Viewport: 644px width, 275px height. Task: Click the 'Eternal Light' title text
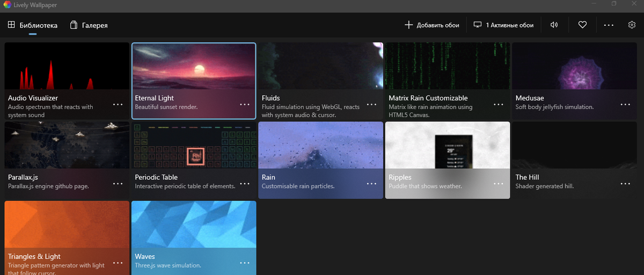(155, 98)
